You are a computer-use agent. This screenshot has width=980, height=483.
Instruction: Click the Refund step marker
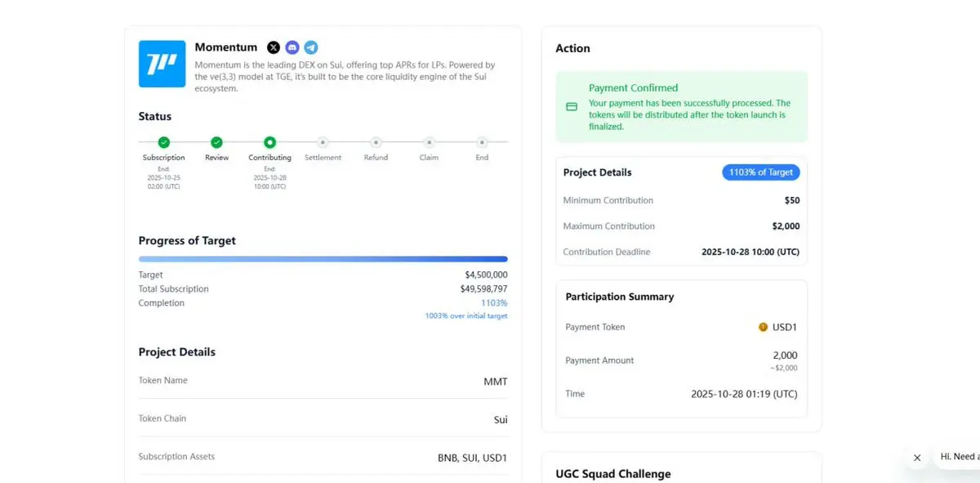(x=376, y=142)
